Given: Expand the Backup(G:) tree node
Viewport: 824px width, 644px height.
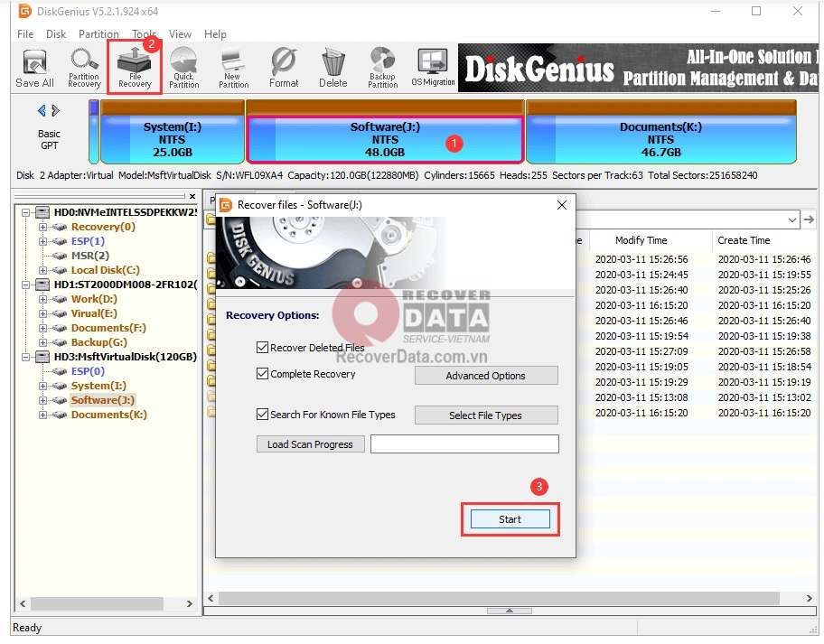Looking at the screenshot, I should click(x=42, y=342).
